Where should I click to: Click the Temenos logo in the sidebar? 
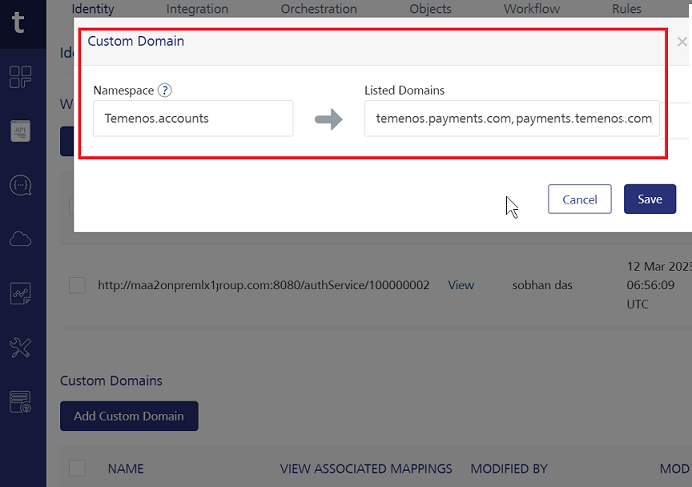click(x=18, y=23)
